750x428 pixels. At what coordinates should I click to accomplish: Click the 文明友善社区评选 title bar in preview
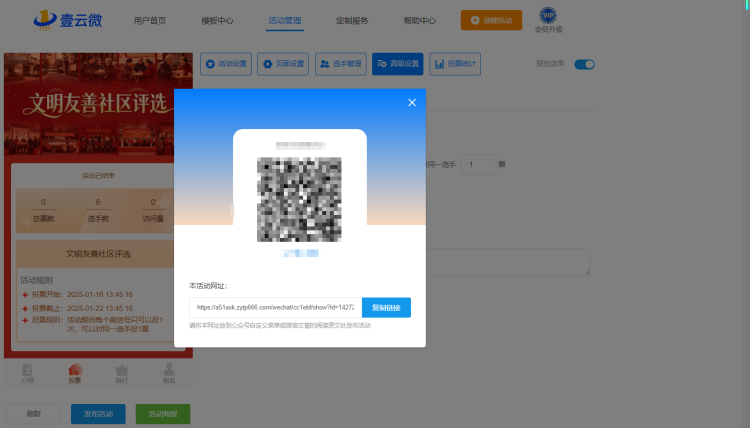tap(96, 254)
